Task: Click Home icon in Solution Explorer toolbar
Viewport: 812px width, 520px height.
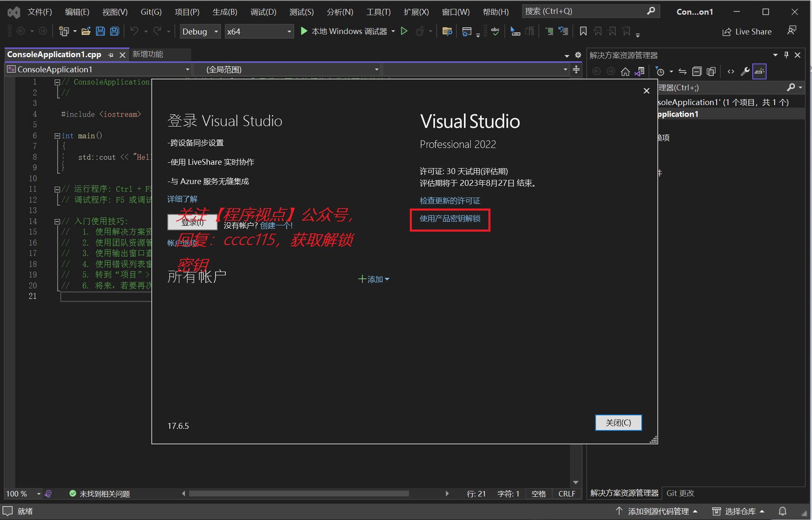Action: (625, 71)
